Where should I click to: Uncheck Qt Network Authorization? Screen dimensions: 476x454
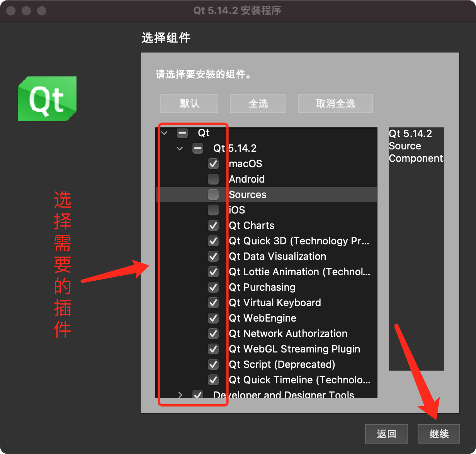pos(213,334)
